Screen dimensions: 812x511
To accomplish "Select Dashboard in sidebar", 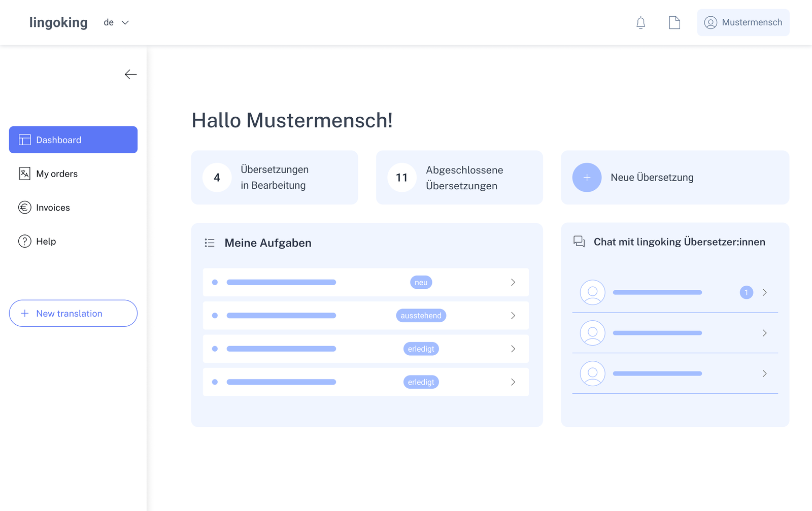I will pyautogui.click(x=73, y=140).
